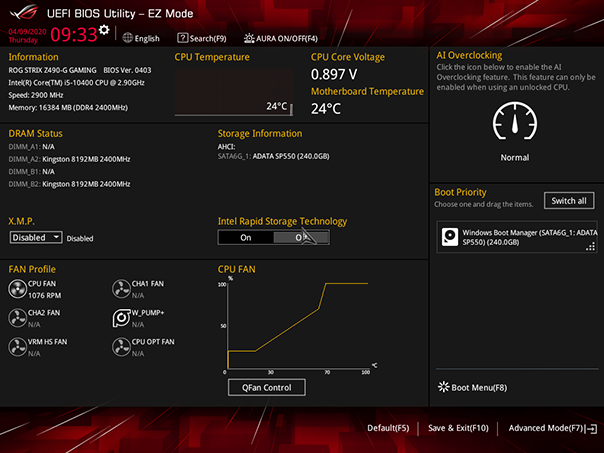Click DIMM_B1: N/A row
This screenshot has width=604, height=453.
pyautogui.click(x=32, y=171)
